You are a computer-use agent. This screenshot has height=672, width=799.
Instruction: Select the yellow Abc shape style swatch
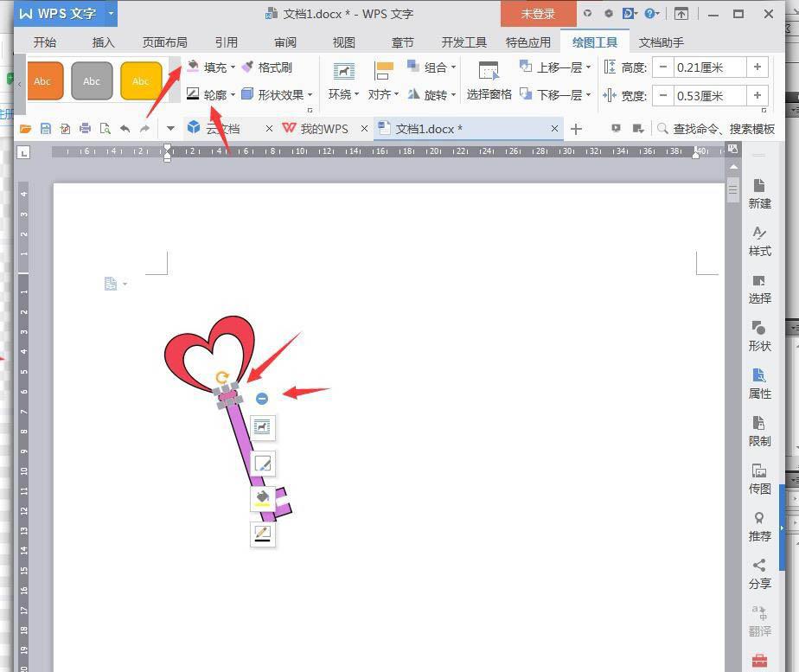click(x=140, y=81)
